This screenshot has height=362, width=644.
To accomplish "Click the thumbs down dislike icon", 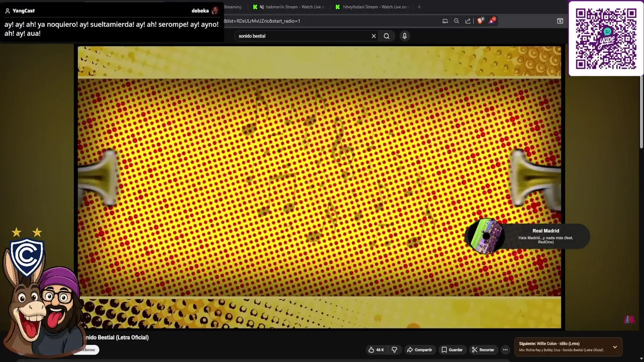I will pos(394,350).
